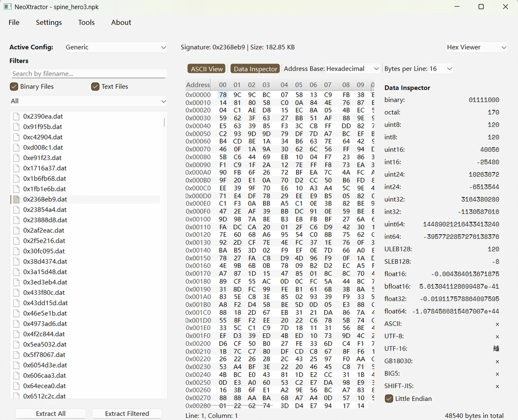
Task: Select file name 0x64ecea0.dat
Action: pos(44,386)
